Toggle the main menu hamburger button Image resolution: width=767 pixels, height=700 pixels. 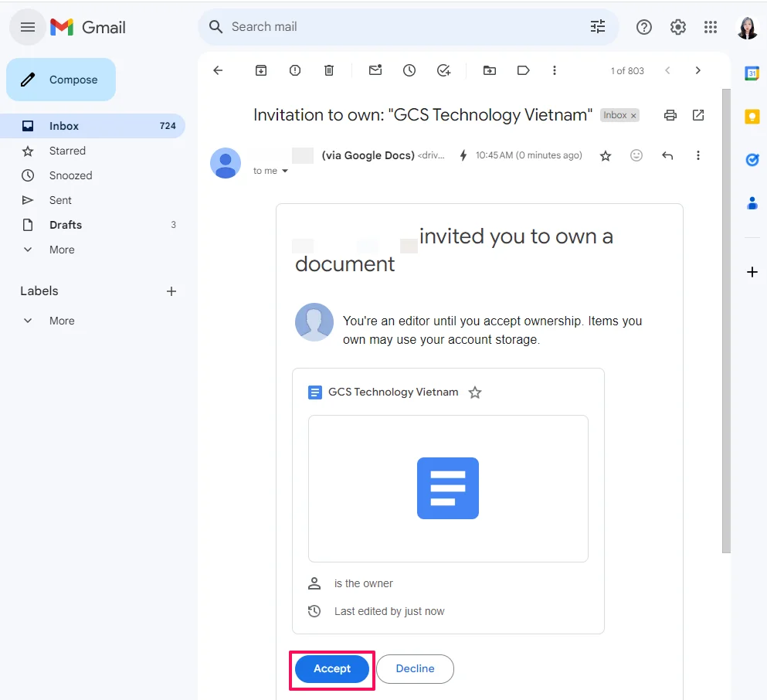(x=28, y=27)
